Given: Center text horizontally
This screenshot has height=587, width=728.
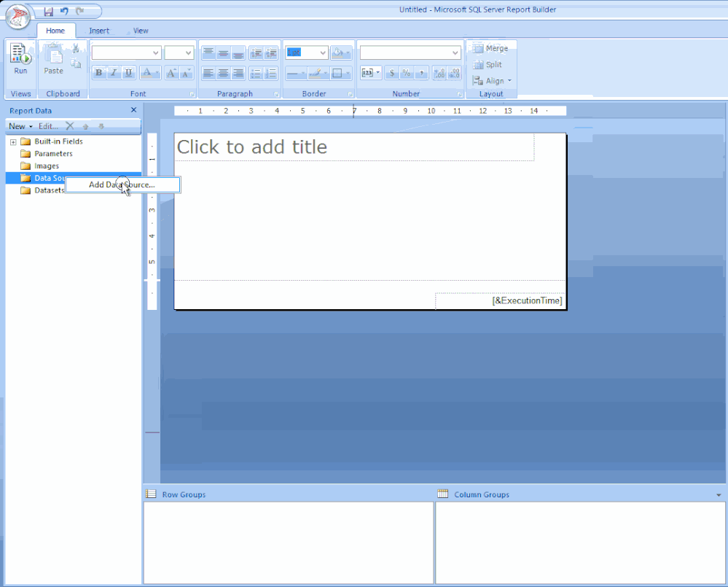Looking at the screenshot, I should (x=223, y=73).
